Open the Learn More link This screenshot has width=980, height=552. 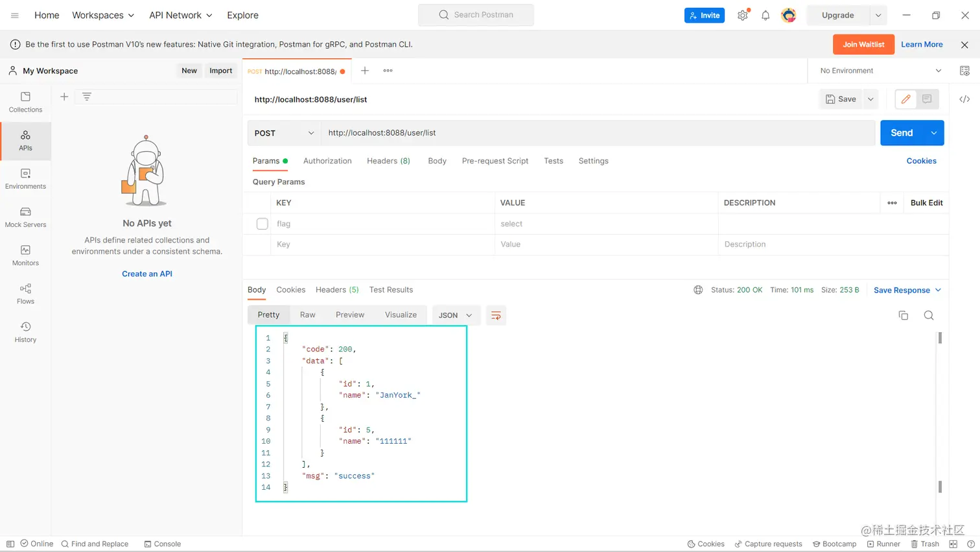point(922,45)
